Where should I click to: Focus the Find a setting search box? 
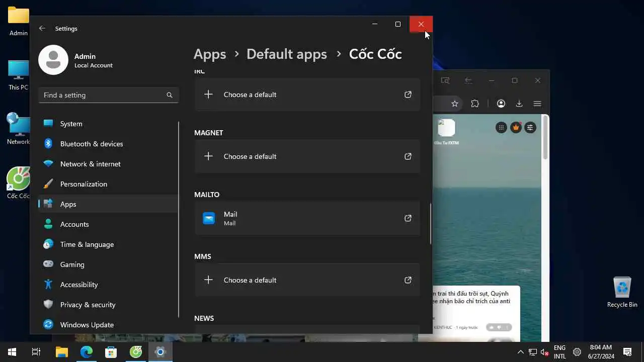[x=109, y=95]
